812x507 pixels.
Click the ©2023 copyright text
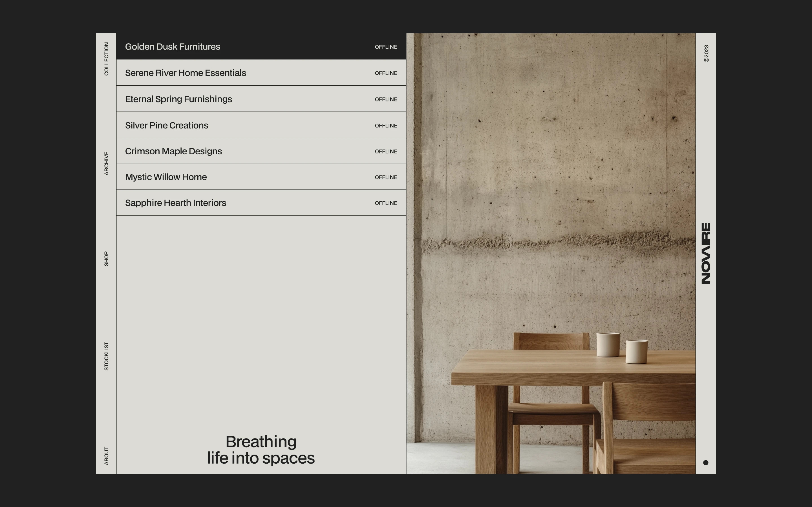[x=706, y=54]
